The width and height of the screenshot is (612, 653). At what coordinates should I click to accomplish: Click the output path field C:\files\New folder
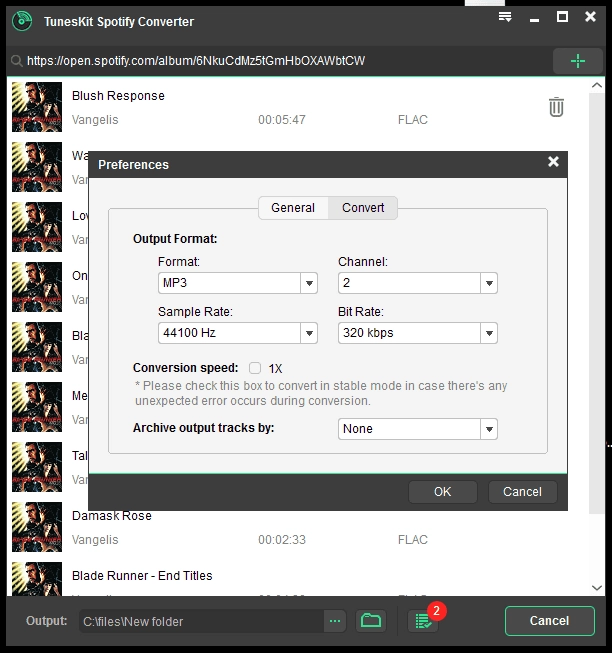tap(201, 621)
